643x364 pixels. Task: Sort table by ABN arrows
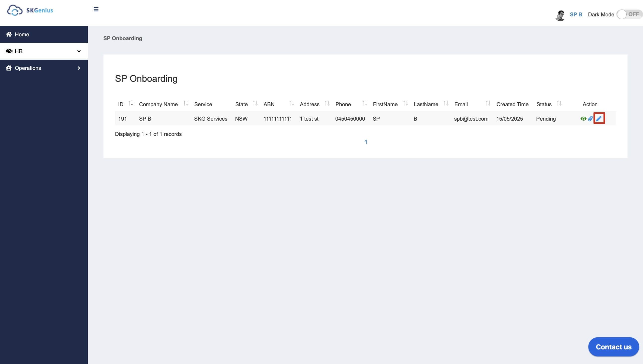pos(291,103)
